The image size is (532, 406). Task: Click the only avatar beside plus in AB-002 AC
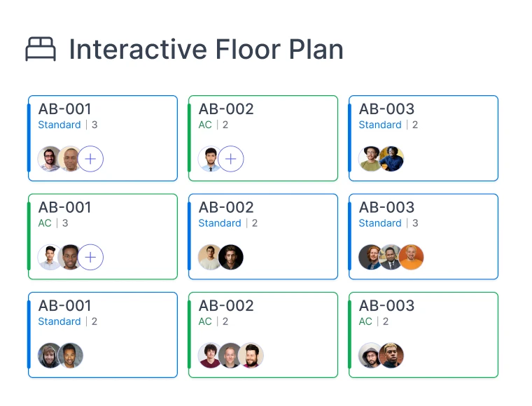210,159
